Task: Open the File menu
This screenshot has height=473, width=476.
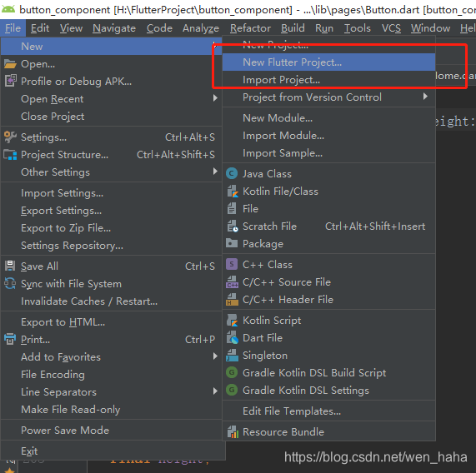Action: pyautogui.click(x=13, y=28)
